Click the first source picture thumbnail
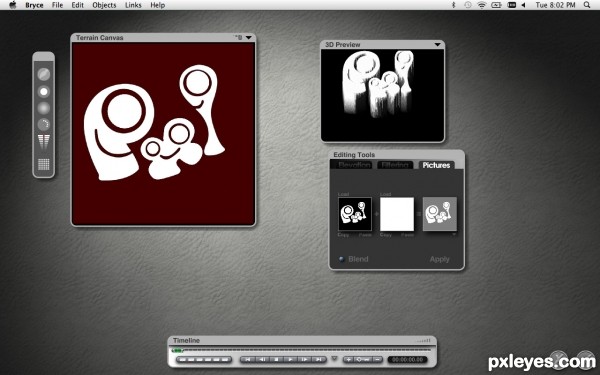600x375 pixels. (355, 214)
